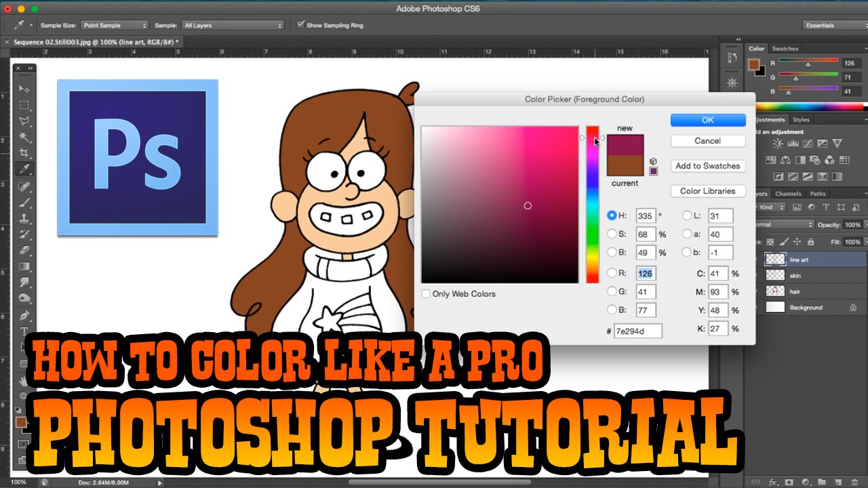Select the Dodge tool
The width and height of the screenshot is (868, 488).
[24, 299]
